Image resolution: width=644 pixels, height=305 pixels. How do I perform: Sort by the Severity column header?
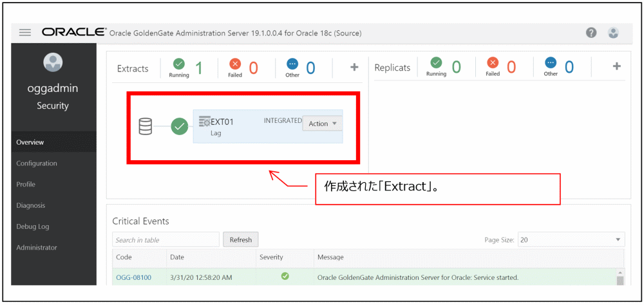(285, 257)
